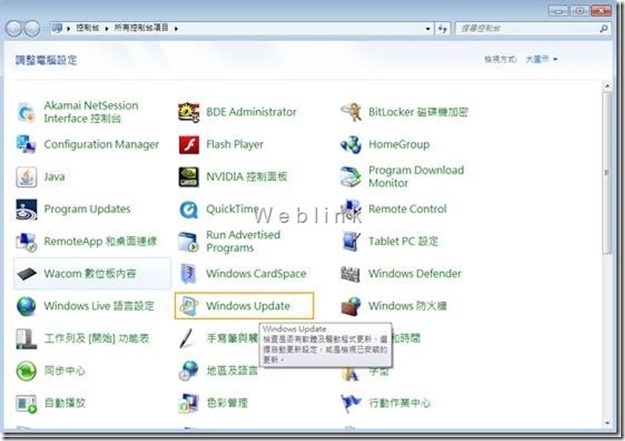
Task: Click the 調整電腦設定 heading text
Action: pos(46,60)
